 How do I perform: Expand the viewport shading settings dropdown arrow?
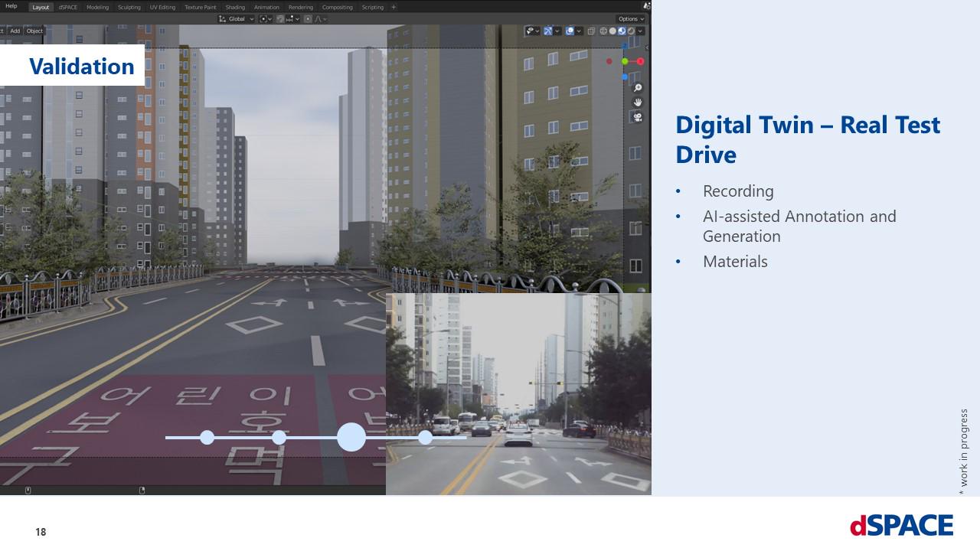(x=640, y=31)
